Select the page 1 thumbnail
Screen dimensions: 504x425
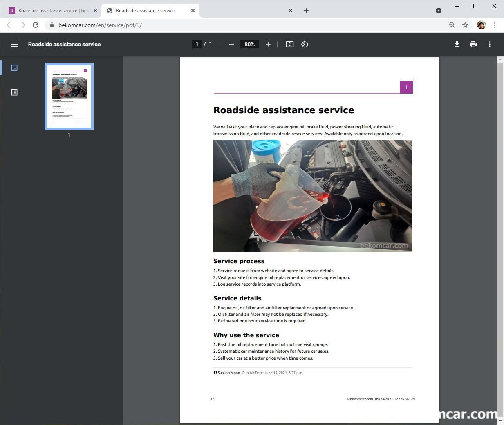coord(69,96)
